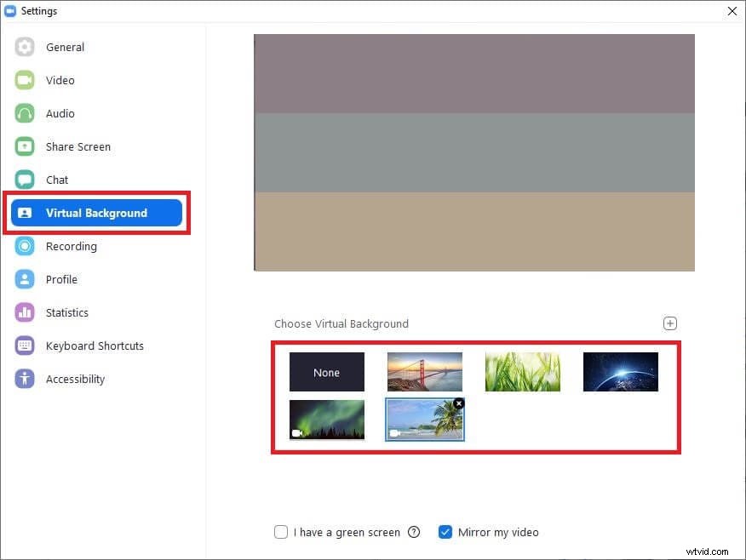This screenshot has height=560, width=746.
Task: Switch to the Statistics section
Action: pos(66,312)
